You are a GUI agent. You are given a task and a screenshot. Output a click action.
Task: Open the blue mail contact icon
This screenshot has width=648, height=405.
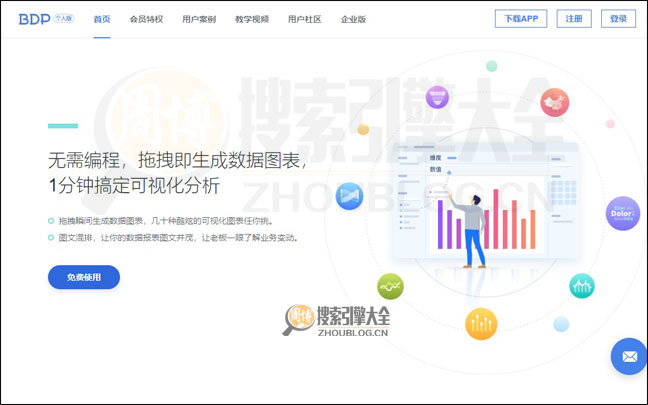(629, 356)
